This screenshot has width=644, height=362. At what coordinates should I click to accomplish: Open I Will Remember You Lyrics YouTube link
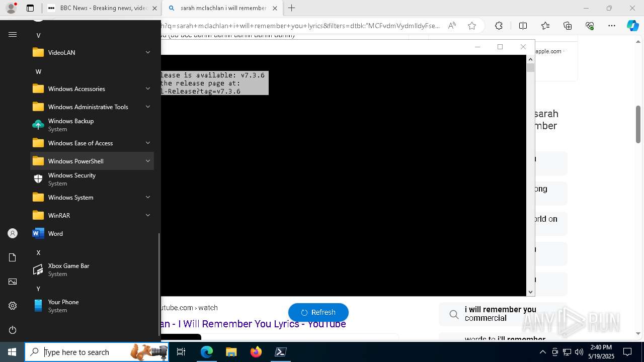[254, 324]
